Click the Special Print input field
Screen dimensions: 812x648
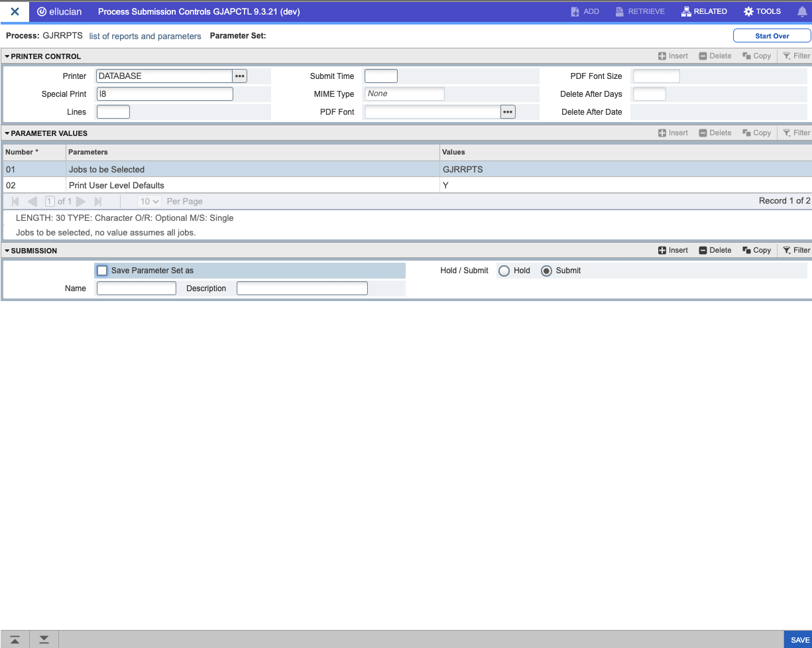[x=164, y=94]
